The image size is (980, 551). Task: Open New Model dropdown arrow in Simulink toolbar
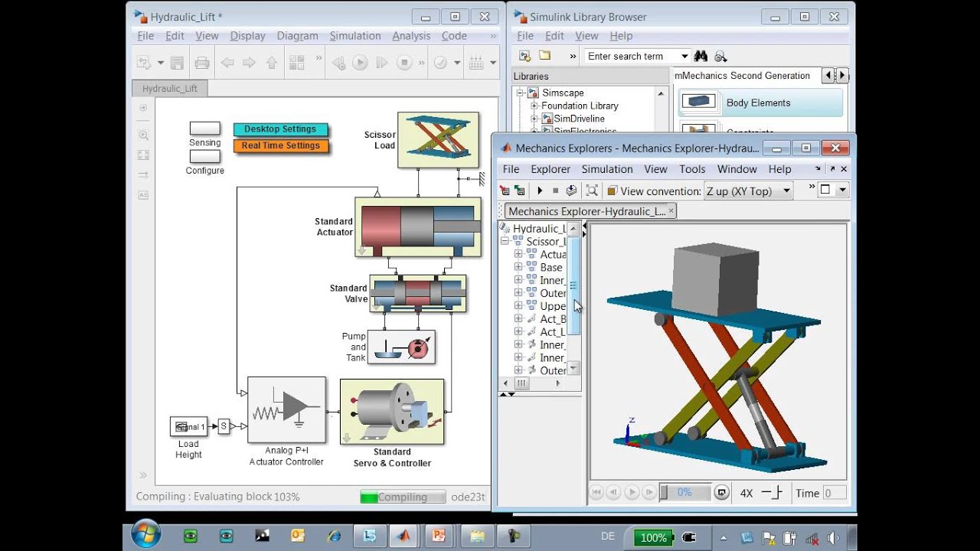[x=161, y=63]
